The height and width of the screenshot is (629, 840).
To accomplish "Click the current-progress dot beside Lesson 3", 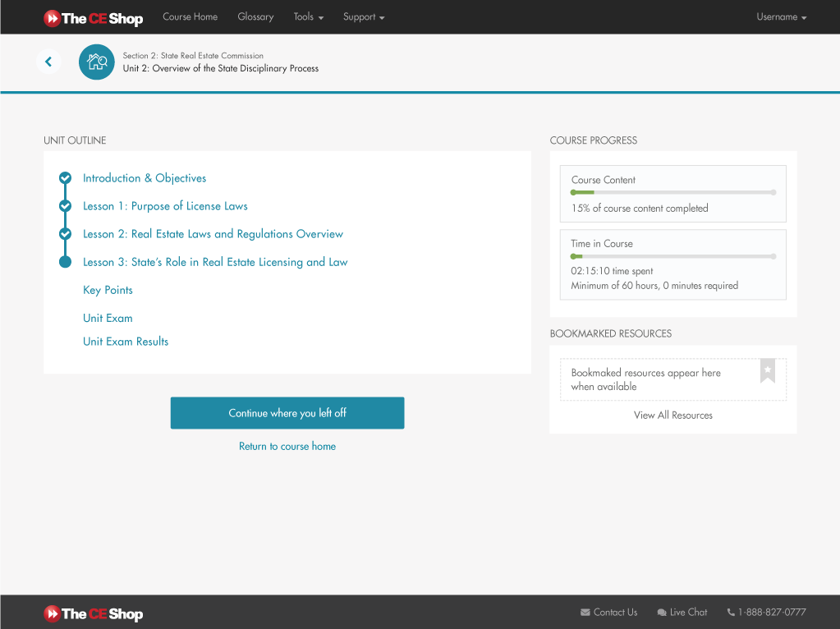I will click(x=66, y=262).
